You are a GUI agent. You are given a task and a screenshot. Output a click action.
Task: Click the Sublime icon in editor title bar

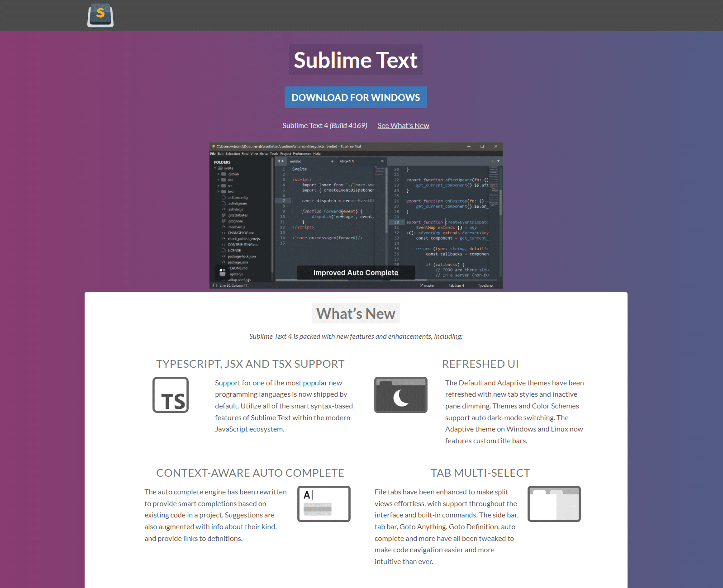pos(214,147)
